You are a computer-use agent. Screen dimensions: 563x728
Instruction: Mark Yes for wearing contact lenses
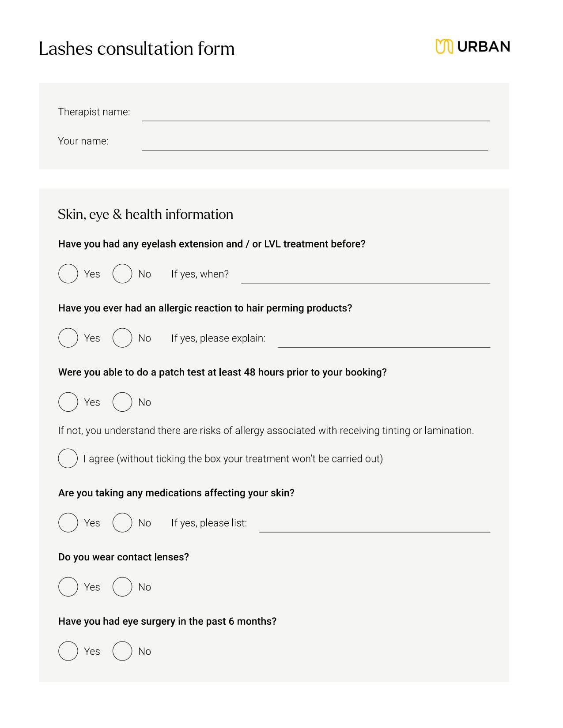(x=68, y=587)
